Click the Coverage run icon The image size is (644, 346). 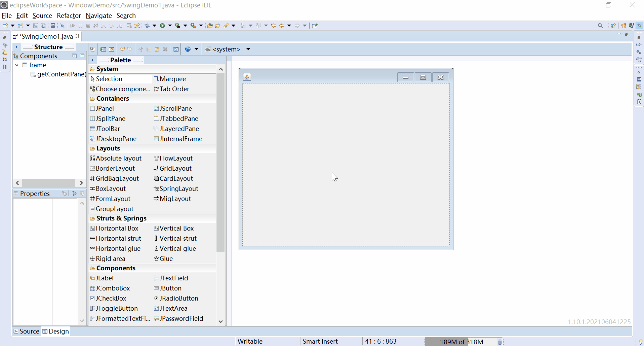[x=178, y=26]
